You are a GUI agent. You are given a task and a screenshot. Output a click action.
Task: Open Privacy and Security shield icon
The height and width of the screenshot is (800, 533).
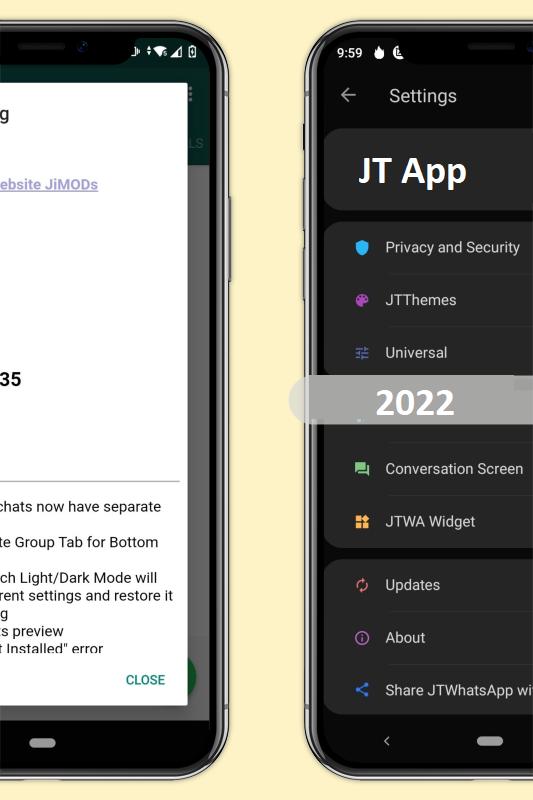point(362,247)
